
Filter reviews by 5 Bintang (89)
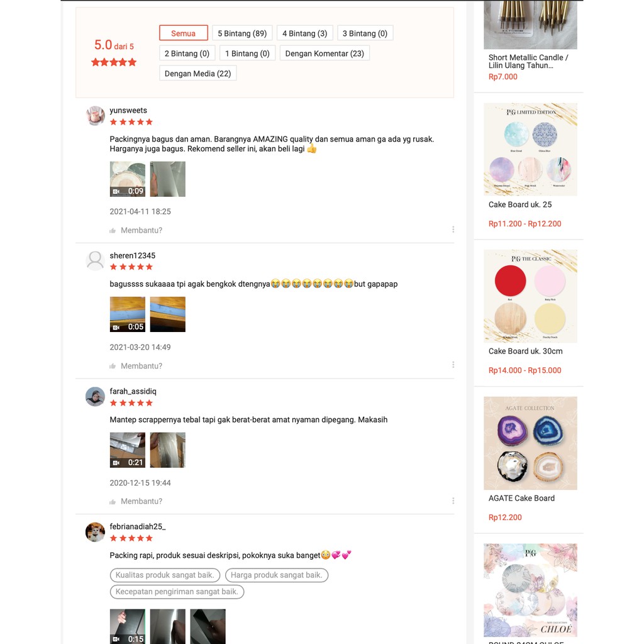pyautogui.click(x=242, y=33)
